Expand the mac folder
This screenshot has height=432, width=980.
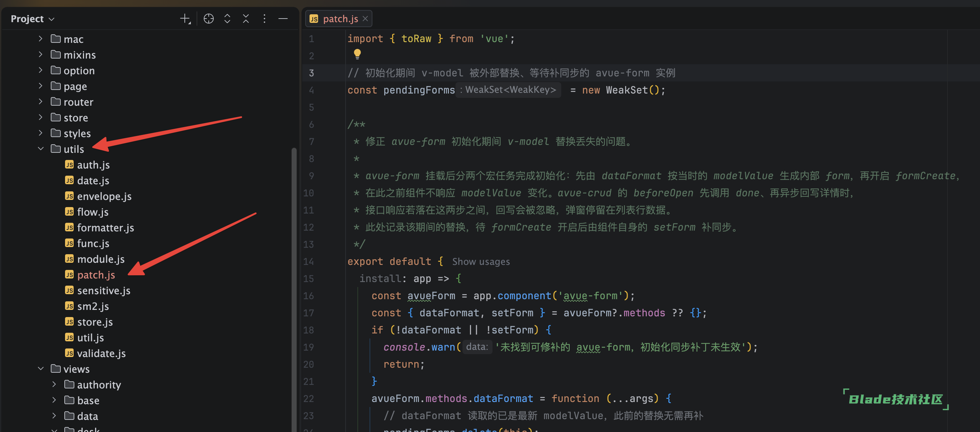40,39
